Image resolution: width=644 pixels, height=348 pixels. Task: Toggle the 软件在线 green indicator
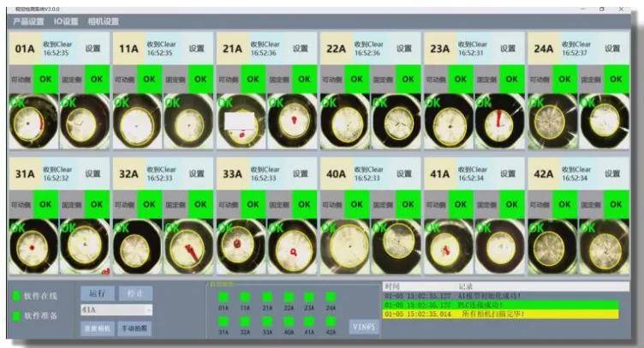point(17,296)
